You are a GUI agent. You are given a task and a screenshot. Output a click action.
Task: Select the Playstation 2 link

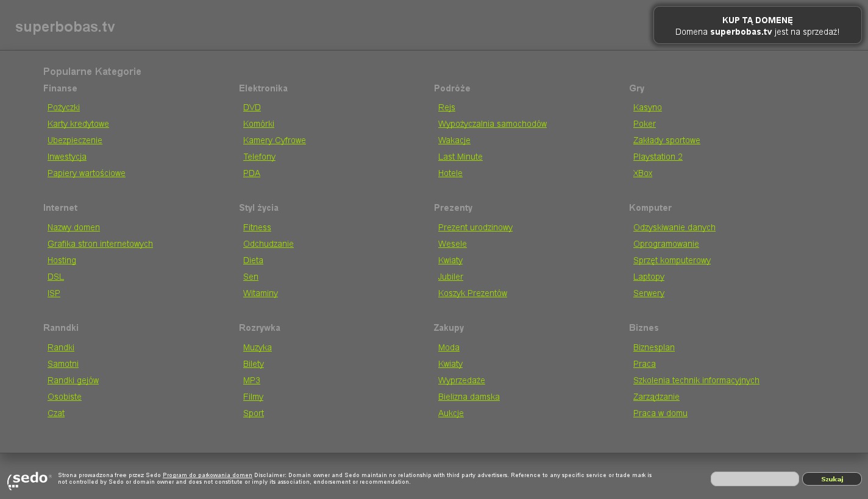click(658, 157)
